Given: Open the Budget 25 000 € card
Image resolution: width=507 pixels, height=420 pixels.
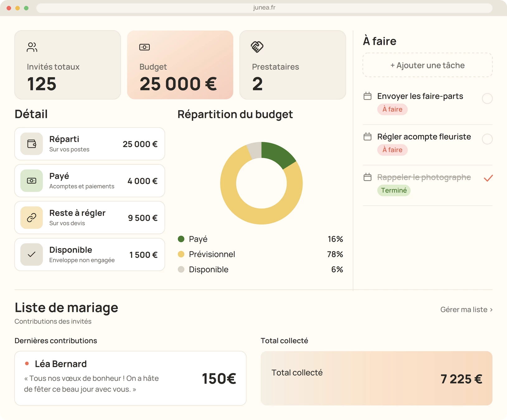Looking at the screenshot, I should click(x=180, y=65).
